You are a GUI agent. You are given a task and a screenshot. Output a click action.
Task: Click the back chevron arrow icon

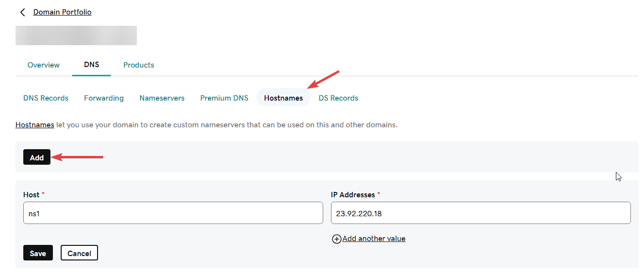(x=22, y=12)
